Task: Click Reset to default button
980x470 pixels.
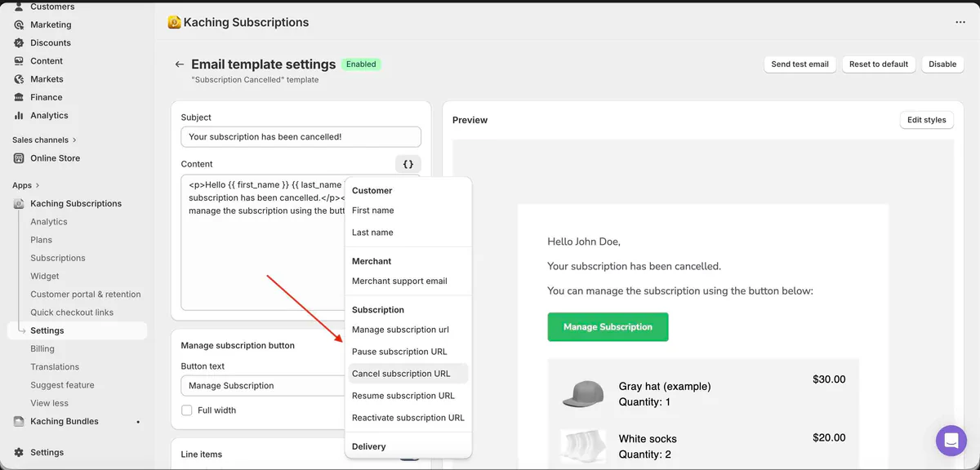Action: coord(879,64)
